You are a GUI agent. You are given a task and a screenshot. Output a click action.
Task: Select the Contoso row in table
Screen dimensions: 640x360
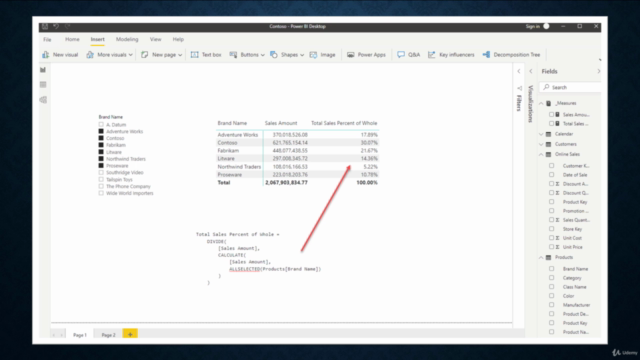click(x=298, y=142)
